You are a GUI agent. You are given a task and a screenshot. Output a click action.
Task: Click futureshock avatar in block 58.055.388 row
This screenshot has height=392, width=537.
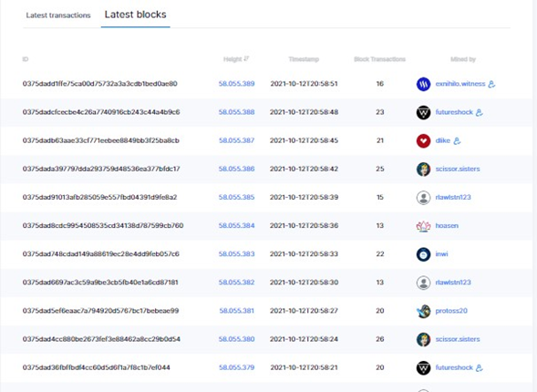[423, 112]
